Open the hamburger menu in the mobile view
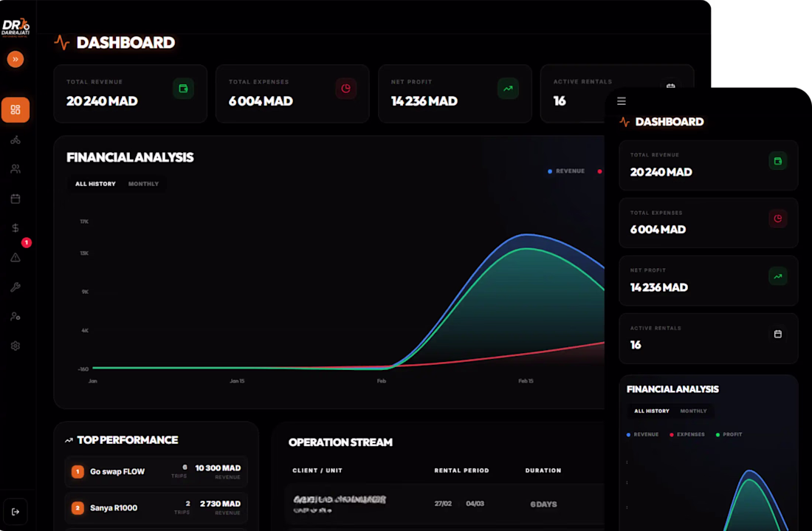Screen dimensions: 812x531 [x=622, y=101]
